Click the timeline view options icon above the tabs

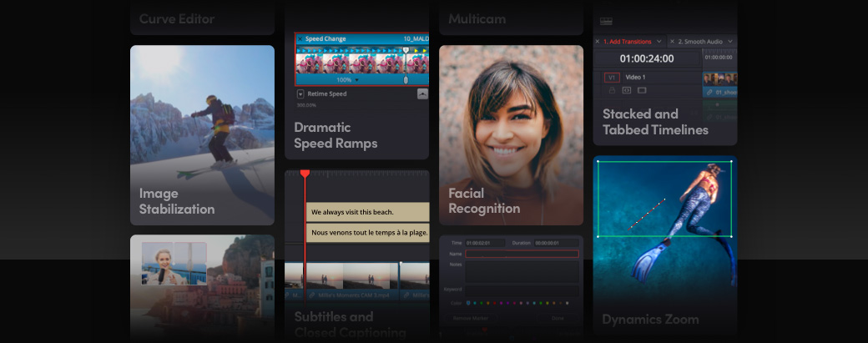pyautogui.click(x=606, y=22)
